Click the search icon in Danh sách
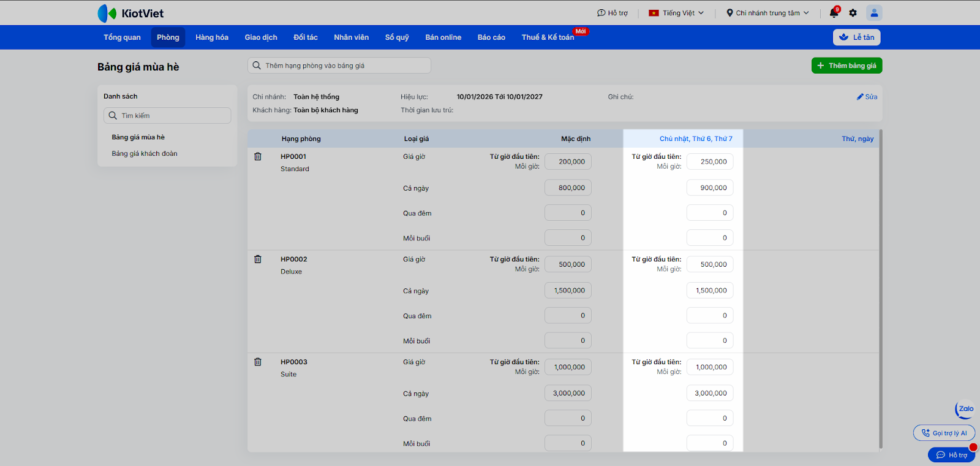The width and height of the screenshot is (980, 466). (x=113, y=115)
